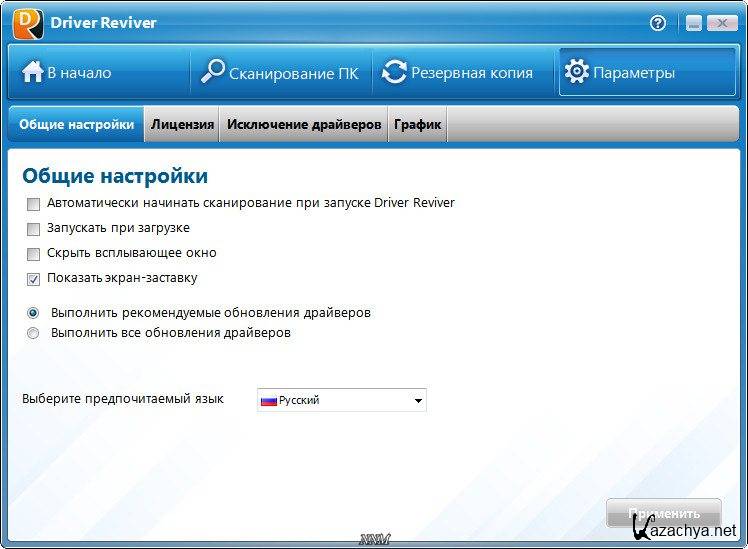The height and width of the screenshot is (549, 748).
Task: Click the home icon in В начало
Action: (x=33, y=73)
